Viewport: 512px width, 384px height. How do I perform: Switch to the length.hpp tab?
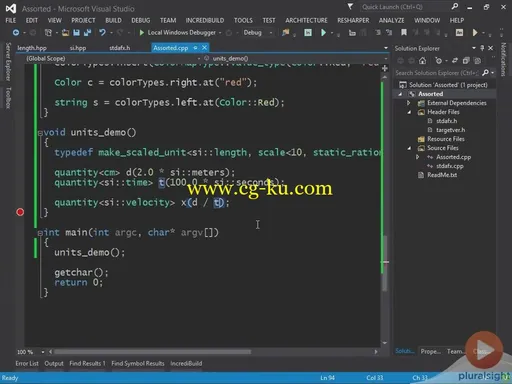click(32, 48)
